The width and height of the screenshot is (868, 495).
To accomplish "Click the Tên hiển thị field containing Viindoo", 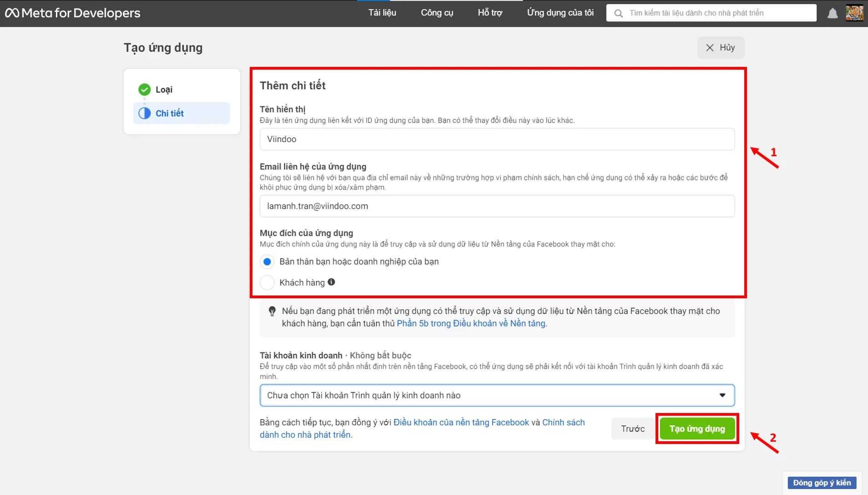I will (x=497, y=139).
